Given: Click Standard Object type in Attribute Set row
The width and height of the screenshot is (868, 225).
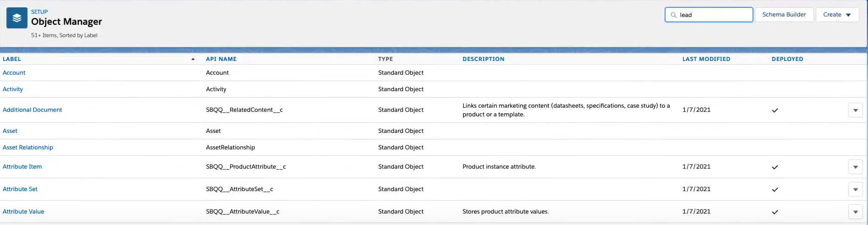Looking at the screenshot, I should 401,189.
